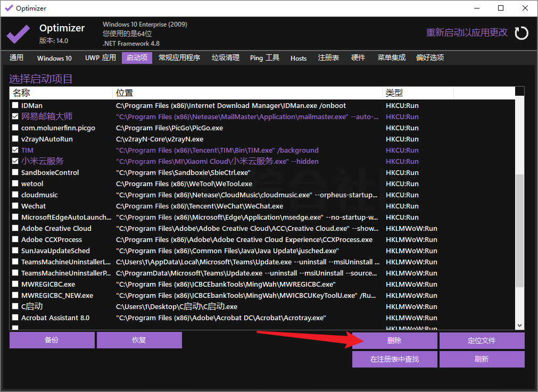538x392 pixels.
Task: Check the Wechat checkbox
Action: point(15,206)
